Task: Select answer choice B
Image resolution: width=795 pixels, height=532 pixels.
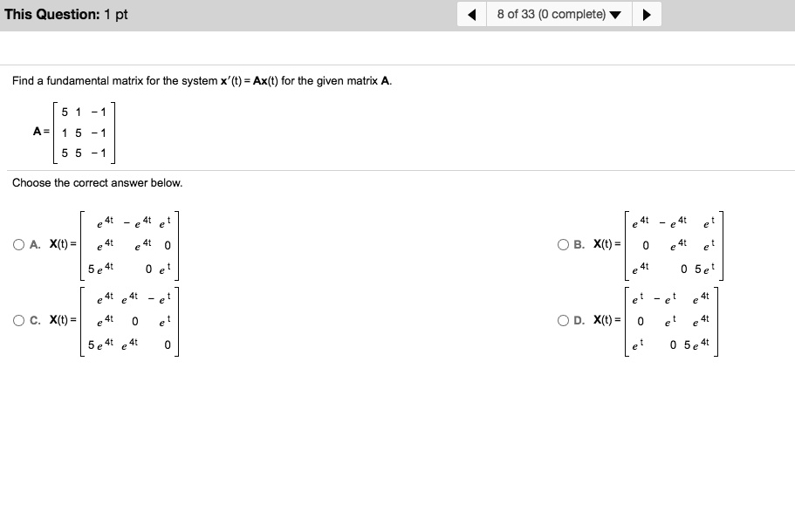Action: point(564,243)
